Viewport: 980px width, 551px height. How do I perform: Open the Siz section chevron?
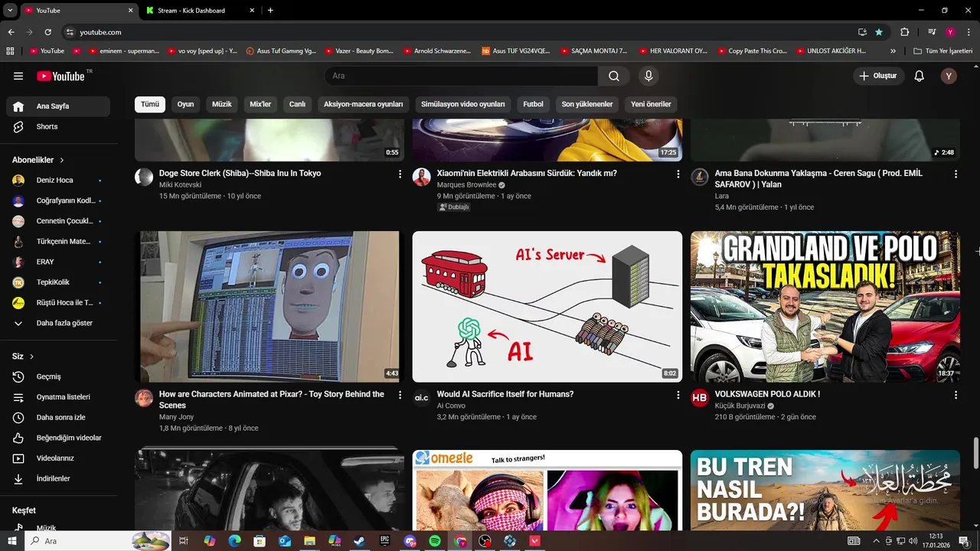click(31, 357)
